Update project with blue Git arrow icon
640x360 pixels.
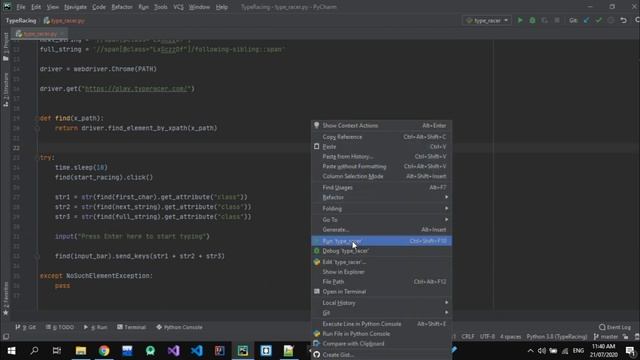pos(587,20)
